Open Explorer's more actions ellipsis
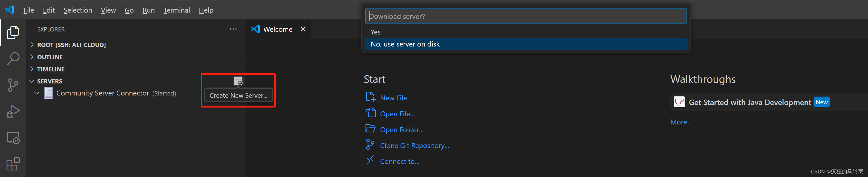Viewport: 868px width, 177px height. pos(233,29)
